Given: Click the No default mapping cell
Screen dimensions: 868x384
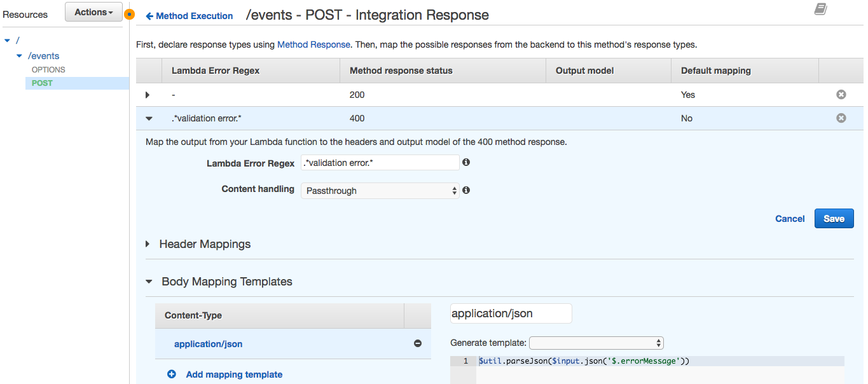Looking at the screenshot, I should click(x=687, y=118).
